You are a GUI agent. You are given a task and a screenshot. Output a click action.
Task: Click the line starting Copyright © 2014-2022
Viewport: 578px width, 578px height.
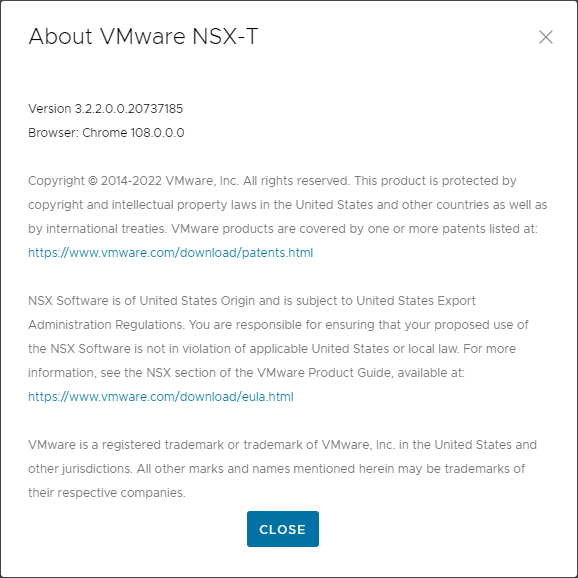tap(272, 181)
